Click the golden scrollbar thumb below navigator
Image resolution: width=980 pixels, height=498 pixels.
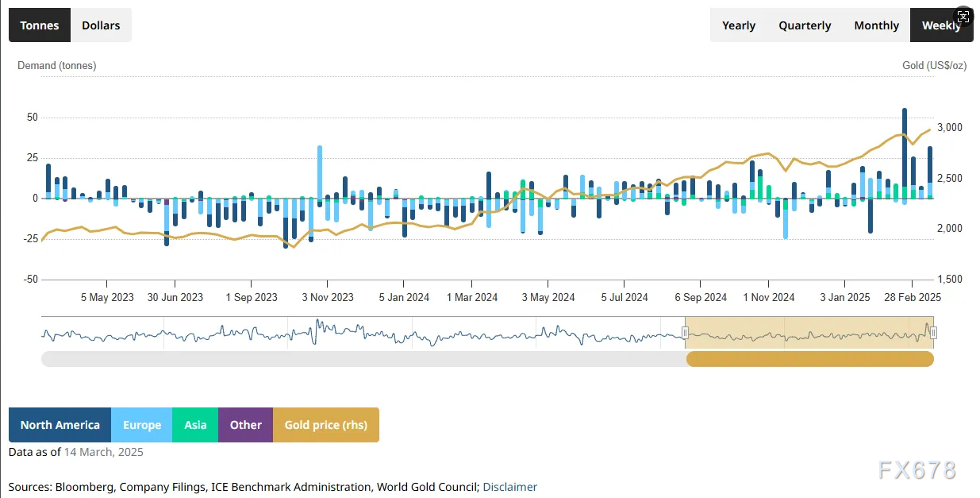click(809, 359)
